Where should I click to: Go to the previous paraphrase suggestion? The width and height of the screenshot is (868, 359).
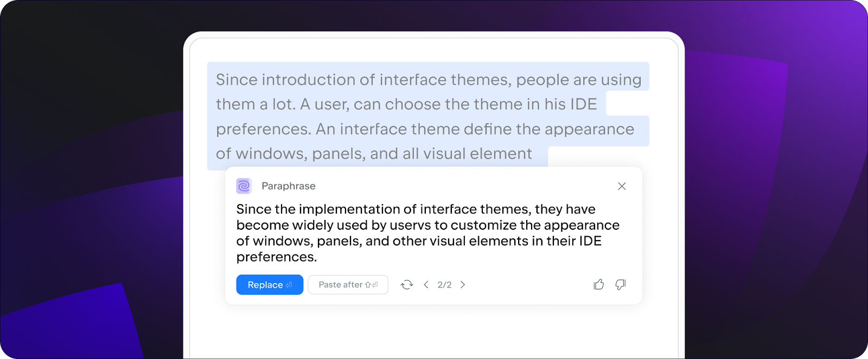pos(426,285)
